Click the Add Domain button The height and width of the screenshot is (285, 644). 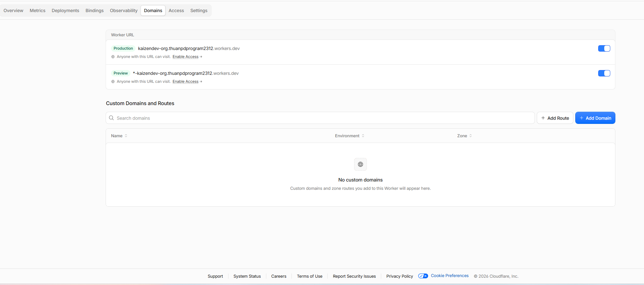click(x=595, y=118)
